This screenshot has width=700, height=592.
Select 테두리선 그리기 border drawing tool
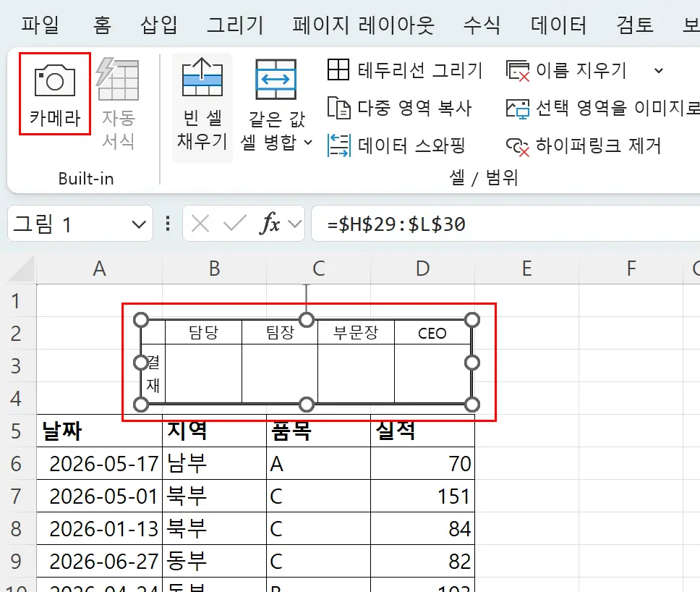pyautogui.click(x=337, y=70)
